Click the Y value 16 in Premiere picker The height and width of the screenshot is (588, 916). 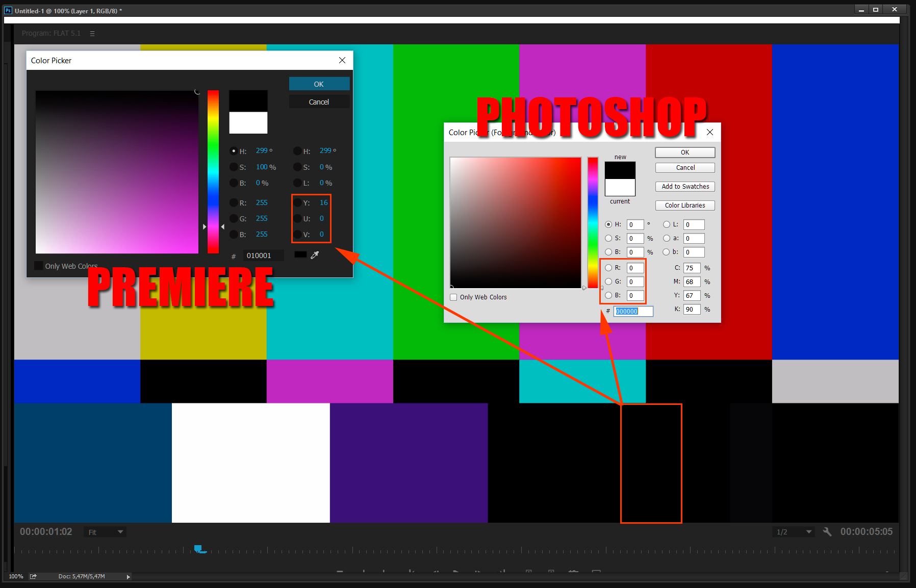pos(323,202)
